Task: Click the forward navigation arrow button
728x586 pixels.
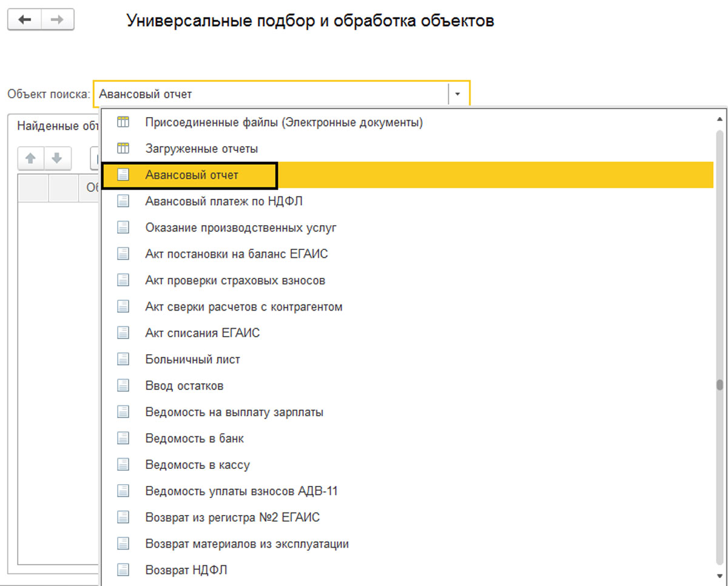Action: 58,20
